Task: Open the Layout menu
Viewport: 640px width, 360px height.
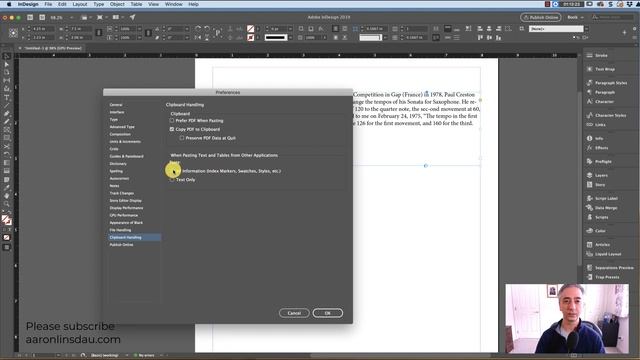Action: click(x=80, y=4)
